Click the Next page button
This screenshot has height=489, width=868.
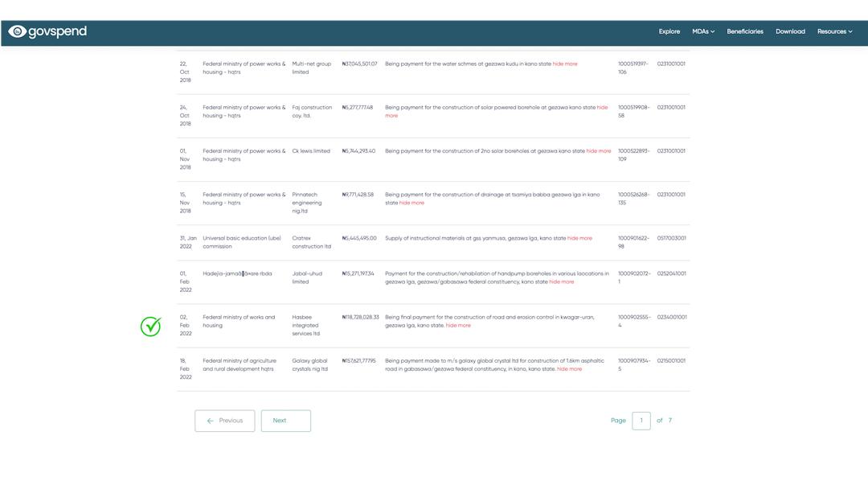point(285,421)
